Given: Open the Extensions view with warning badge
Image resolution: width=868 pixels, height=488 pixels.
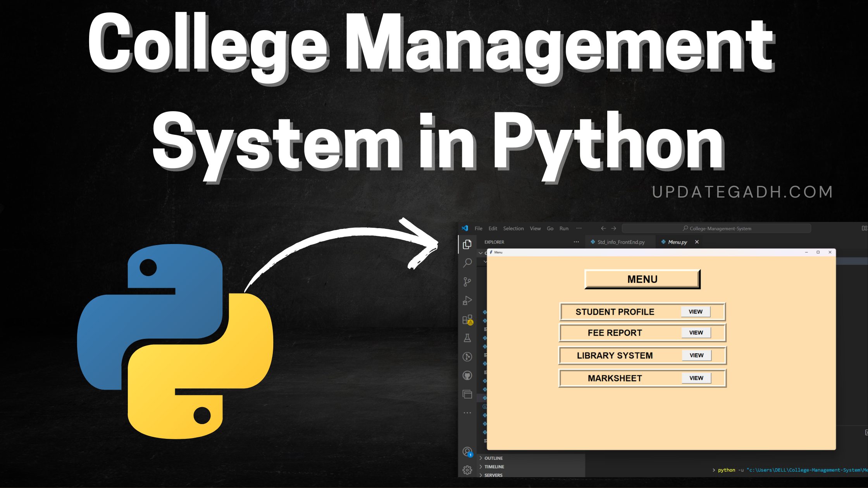Looking at the screenshot, I should pos(468,320).
